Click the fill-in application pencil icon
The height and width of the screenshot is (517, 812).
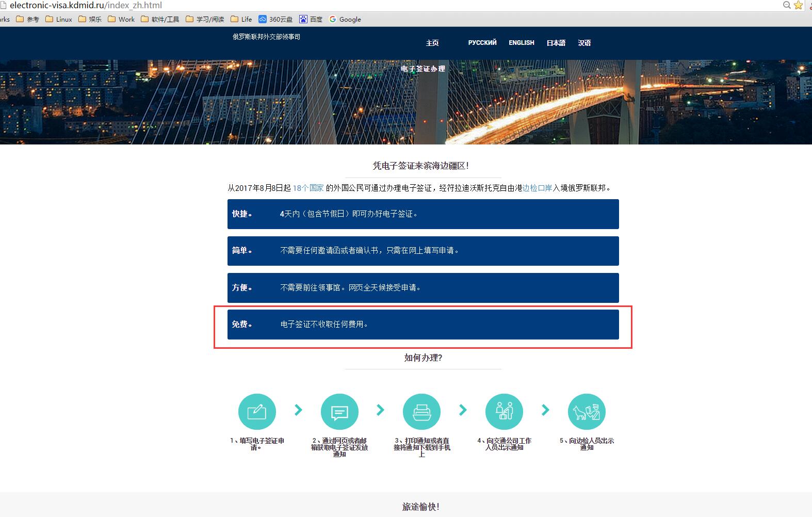pyautogui.click(x=257, y=412)
